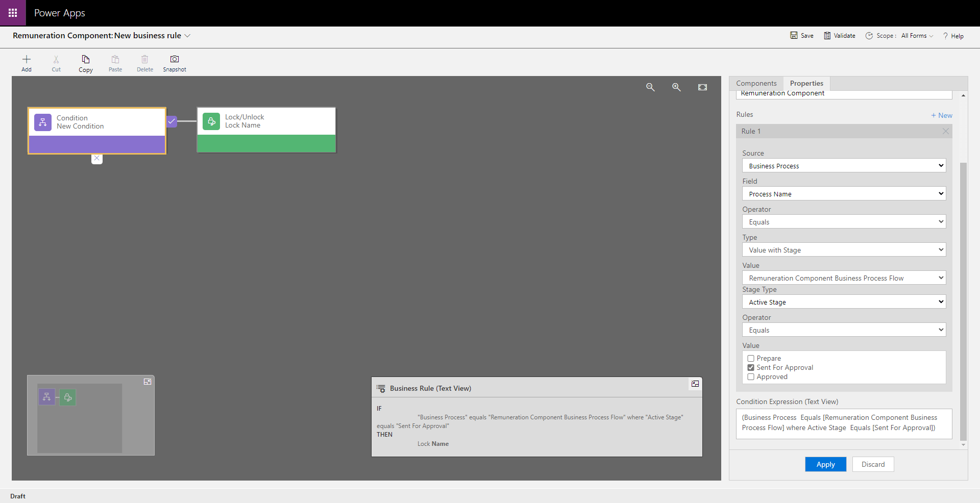Click the X false-branch connector below Condition
This screenshot has height=503, width=980.
click(x=97, y=159)
